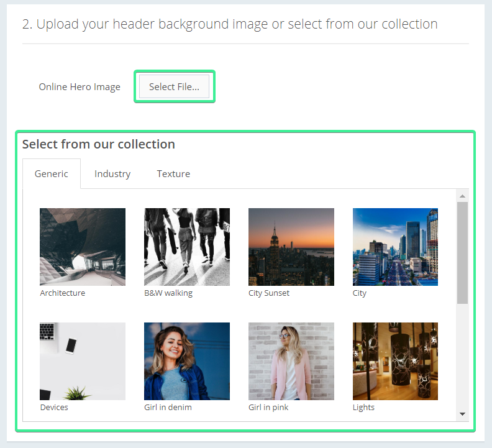492x448 pixels.
Task: Select the Devices thumbnail image
Action: click(x=83, y=362)
